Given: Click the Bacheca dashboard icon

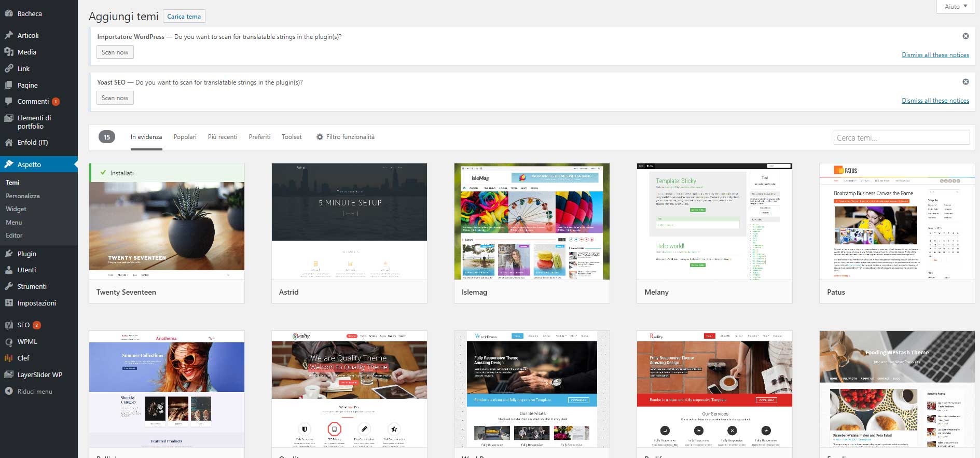Looking at the screenshot, I should 9,14.
